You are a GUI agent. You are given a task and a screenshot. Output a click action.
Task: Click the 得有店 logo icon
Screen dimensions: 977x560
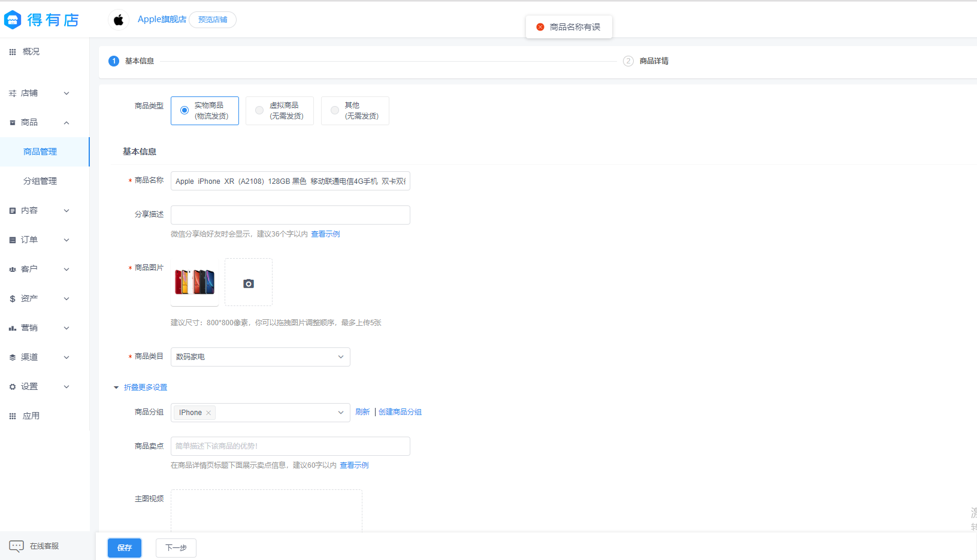(x=13, y=20)
